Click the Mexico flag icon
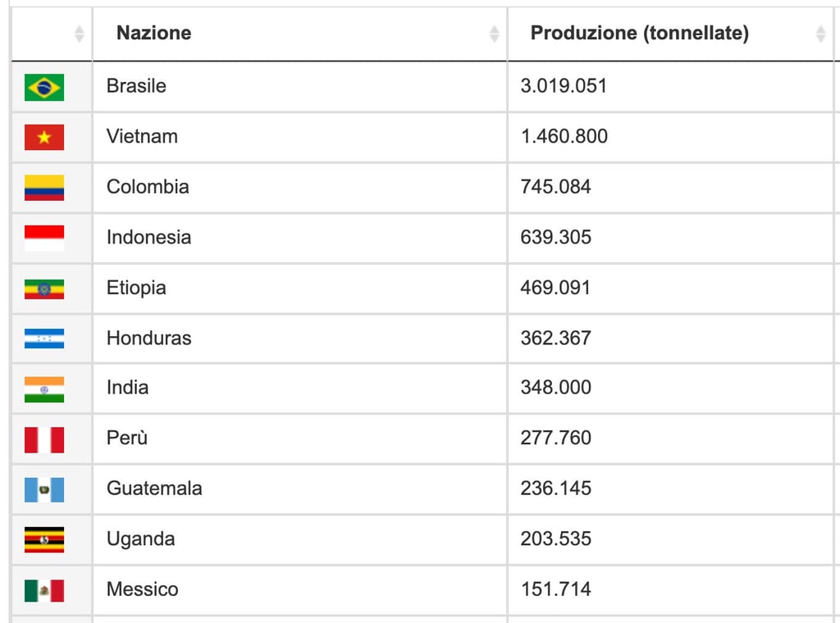This screenshot has height=623, width=840. coord(44,590)
